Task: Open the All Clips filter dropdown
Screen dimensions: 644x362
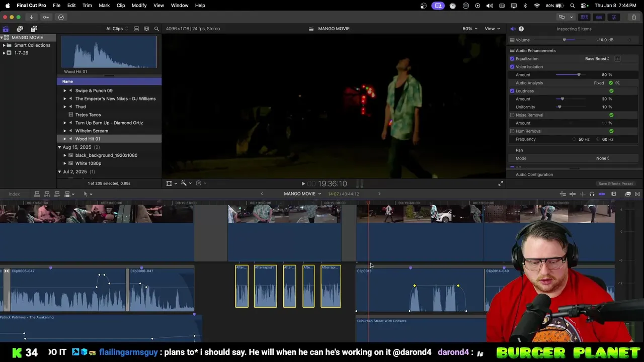Action: [x=117, y=29]
